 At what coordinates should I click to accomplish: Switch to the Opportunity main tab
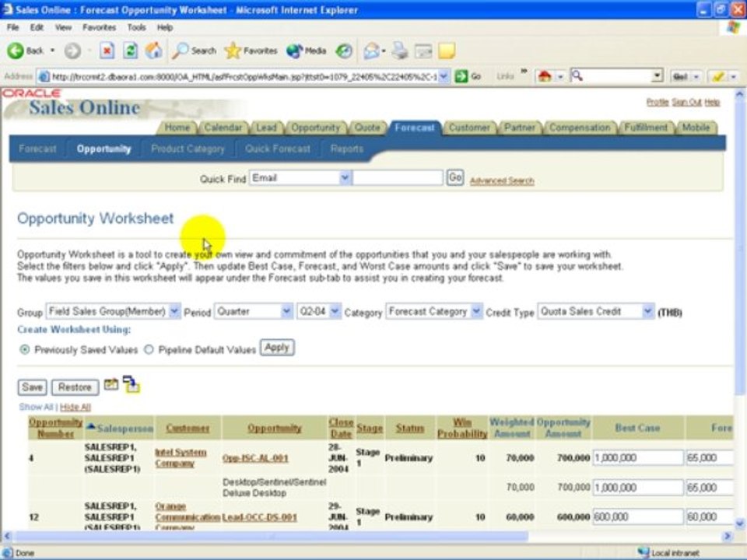click(315, 128)
